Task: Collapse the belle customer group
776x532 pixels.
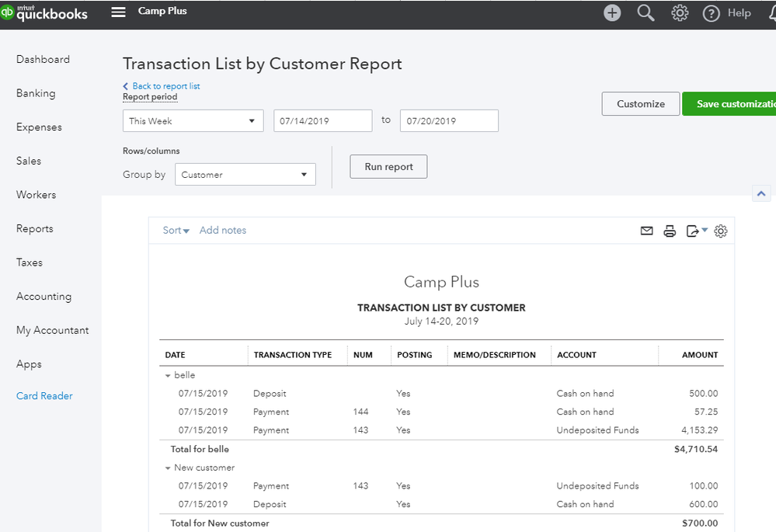Action: point(168,376)
